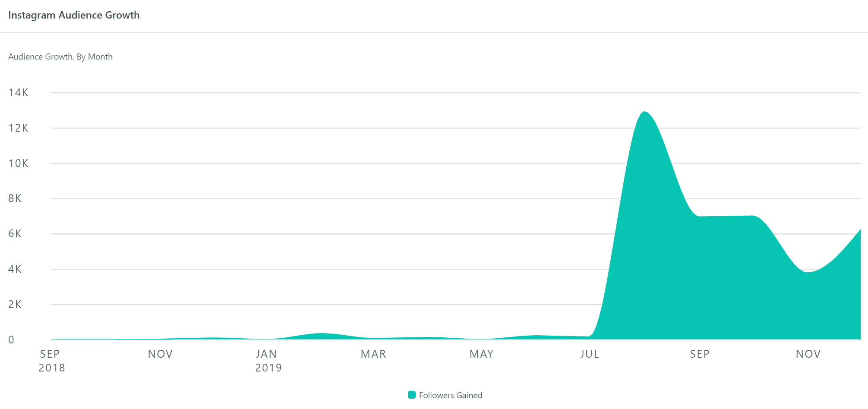
Task: Click the JAN 2019 x-axis label
Action: pos(268,361)
